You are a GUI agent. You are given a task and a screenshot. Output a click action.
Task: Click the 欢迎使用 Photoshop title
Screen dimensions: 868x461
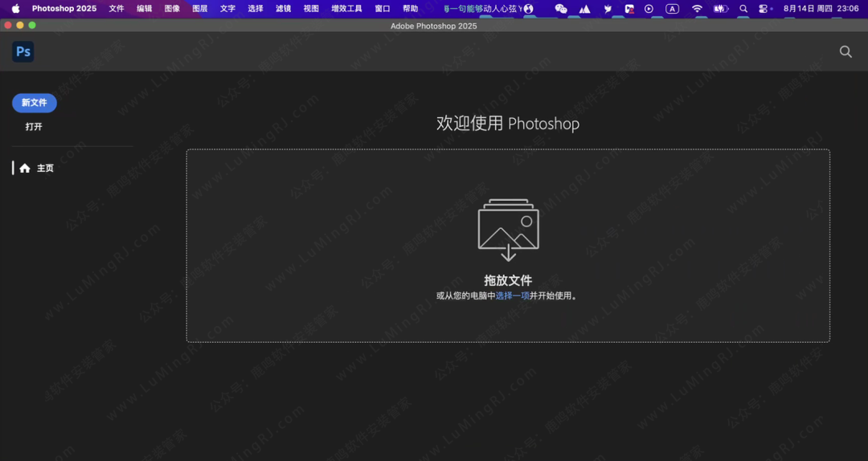(x=508, y=124)
